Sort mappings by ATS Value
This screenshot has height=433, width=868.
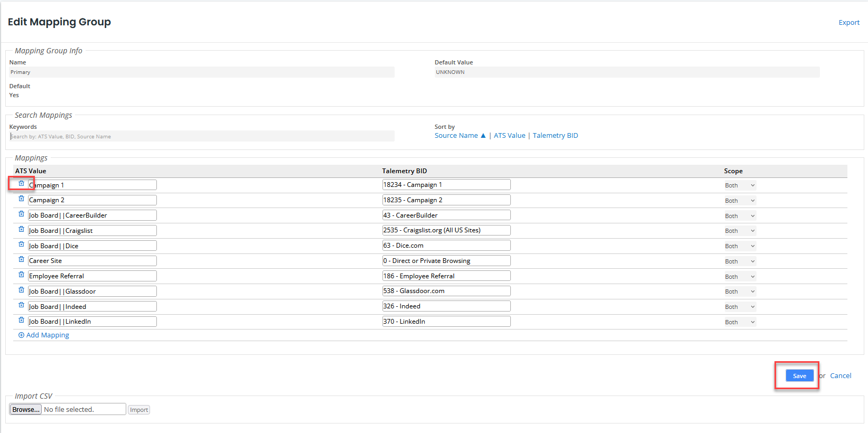pos(509,136)
